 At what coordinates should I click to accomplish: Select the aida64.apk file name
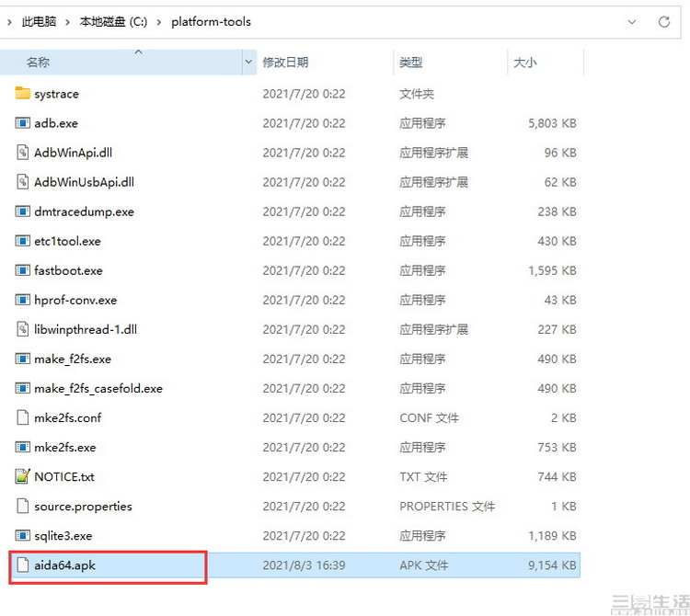click(x=65, y=565)
